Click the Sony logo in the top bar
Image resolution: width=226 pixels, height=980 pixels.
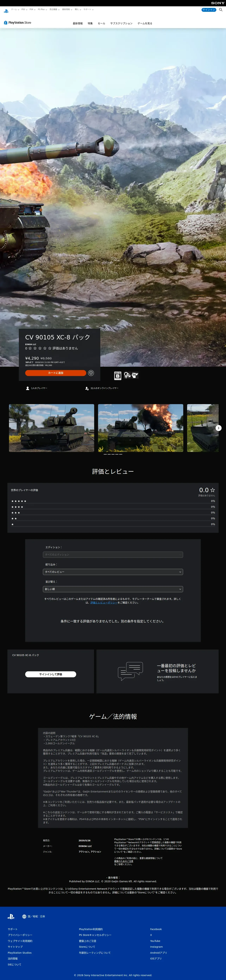(218, 3)
